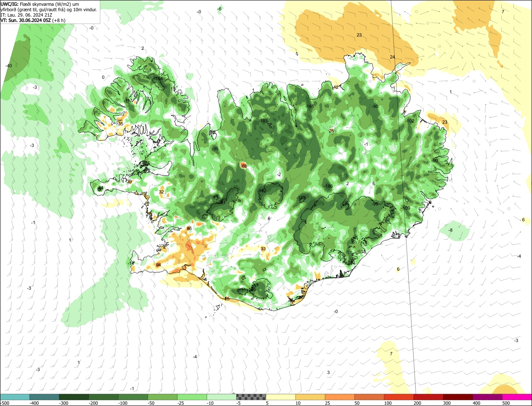This screenshot has width=532, height=406.
Task: Click the '18' value on the map
Action: 363,252
